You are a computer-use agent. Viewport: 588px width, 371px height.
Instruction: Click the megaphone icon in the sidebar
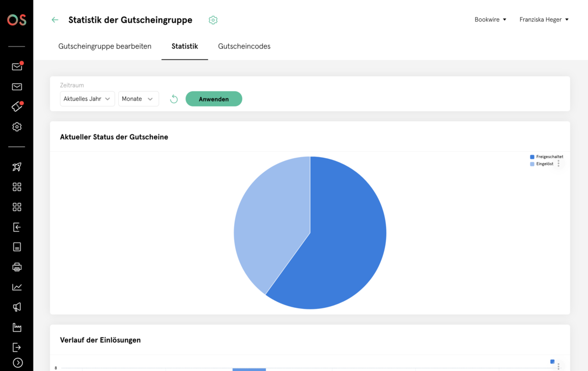[x=17, y=307]
